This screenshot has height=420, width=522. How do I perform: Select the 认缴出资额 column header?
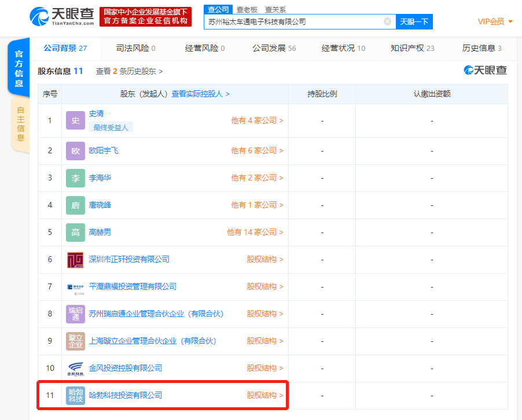(x=432, y=94)
